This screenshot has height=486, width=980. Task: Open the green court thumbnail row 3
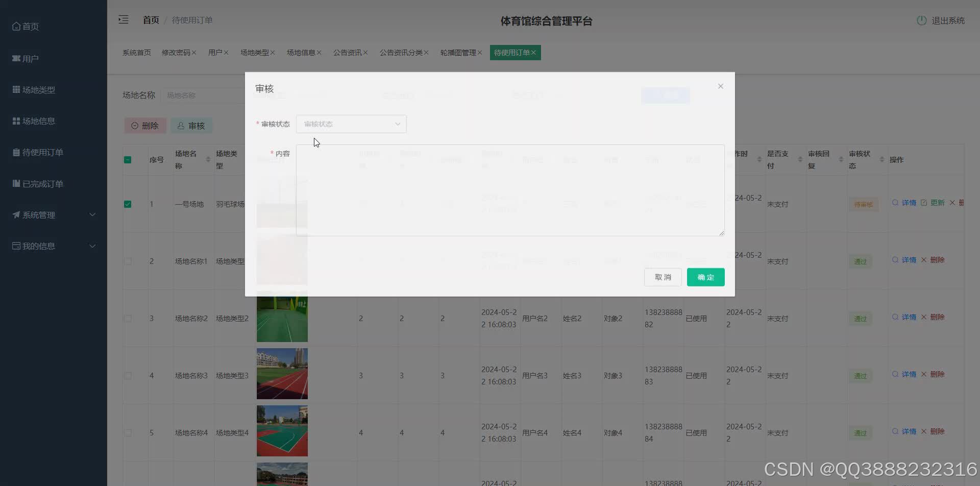tap(282, 317)
